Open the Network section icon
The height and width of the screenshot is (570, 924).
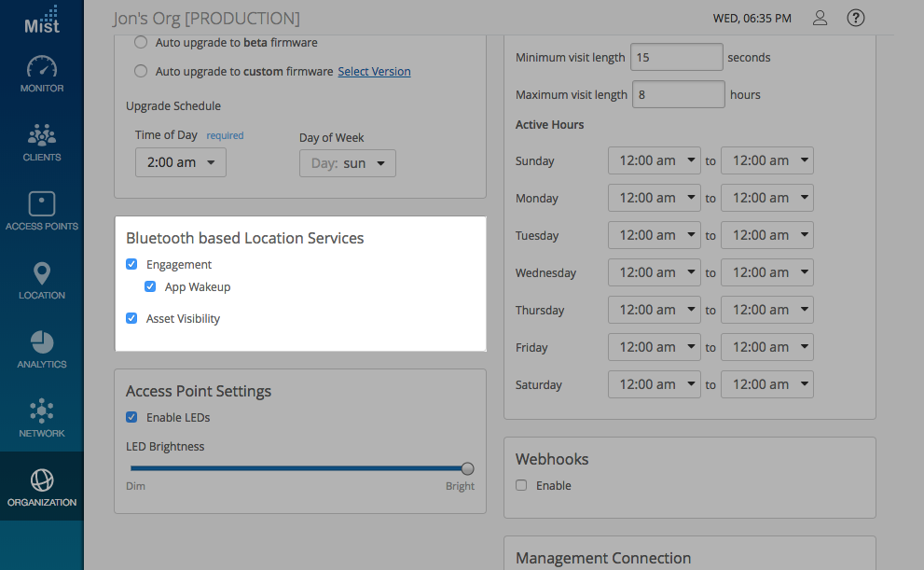(42, 419)
